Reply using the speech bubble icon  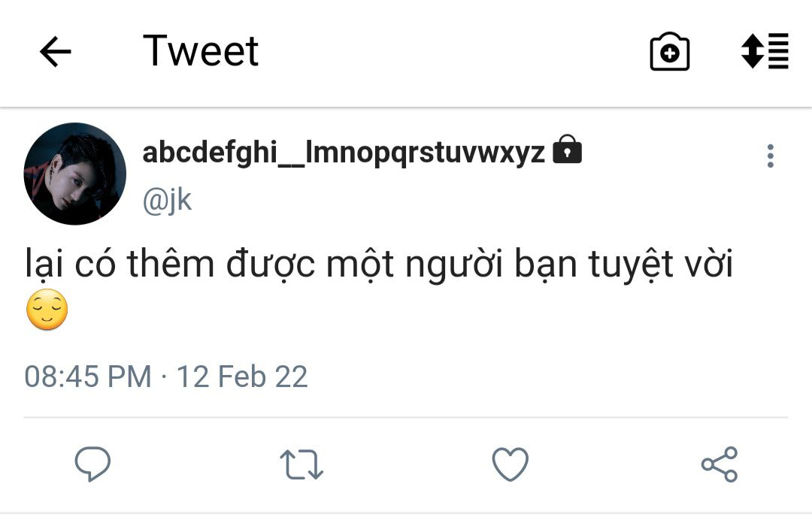92,464
